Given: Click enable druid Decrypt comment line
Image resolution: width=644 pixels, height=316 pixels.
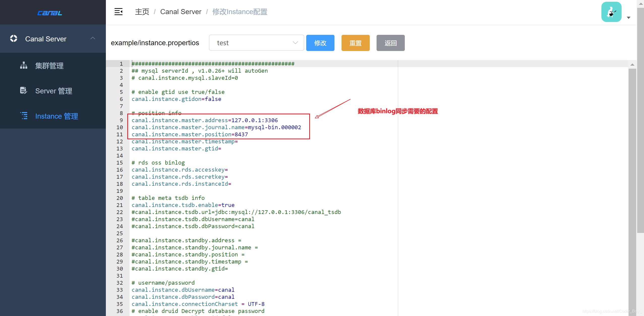Looking at the screenshot, I should pos(198,311).
